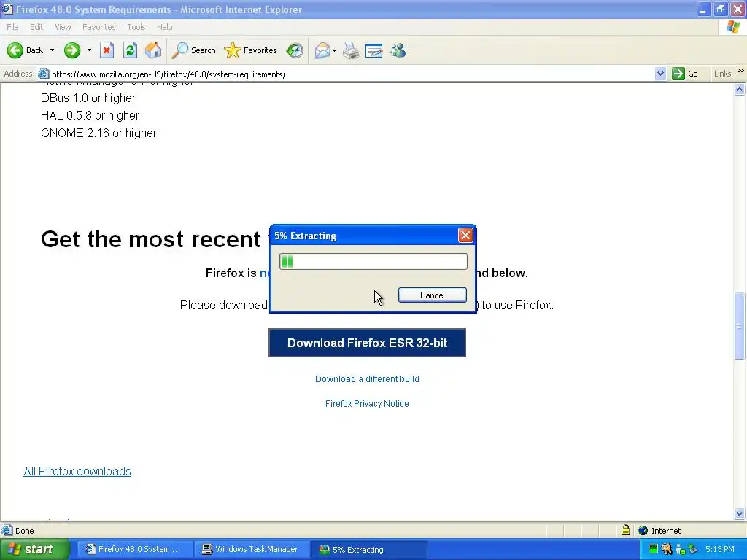The image size is (747, 560).
Task: Click the security shield tray icon
Action: pyautogui.click(x=667, y=550)
